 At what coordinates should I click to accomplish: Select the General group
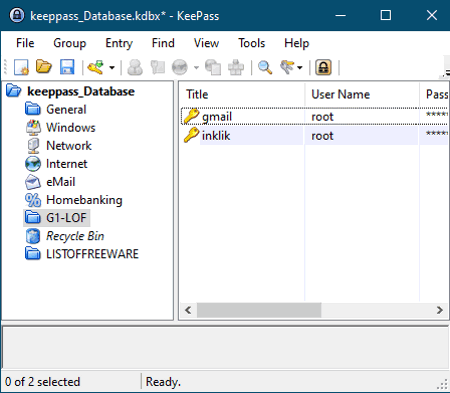(x=66, y=109)
